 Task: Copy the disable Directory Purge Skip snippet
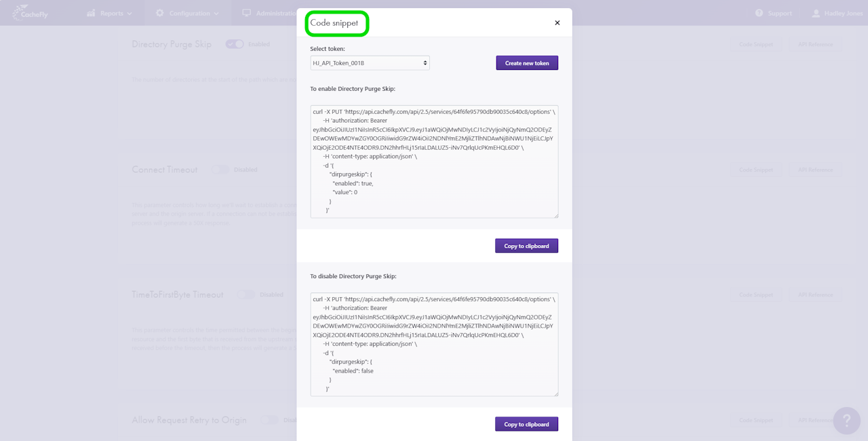click(x=526, y=424)
